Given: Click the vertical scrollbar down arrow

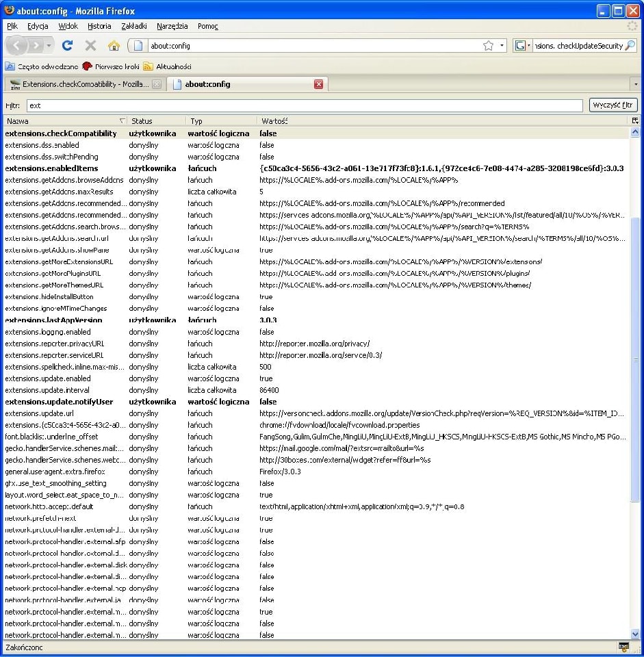Looking at the screenshot, I should [634, 634].
